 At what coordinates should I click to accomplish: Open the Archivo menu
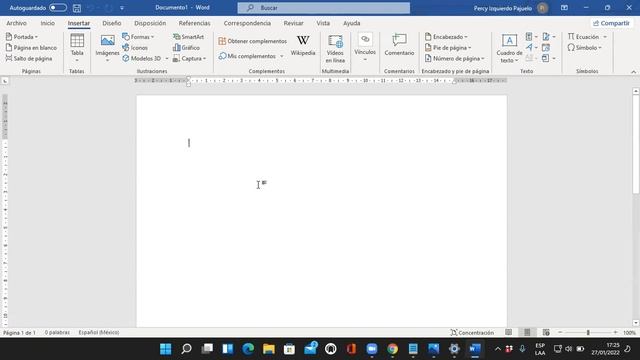click(16, 23)
